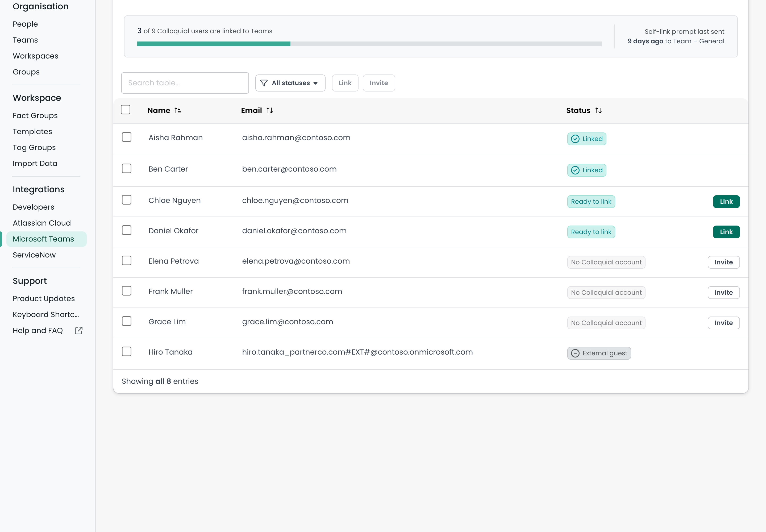The height and width of the screenshot is (532, 766).
Task: Invite Frank Muller to Colloquial
Action: pyautogui.click(x=724, y=293)
